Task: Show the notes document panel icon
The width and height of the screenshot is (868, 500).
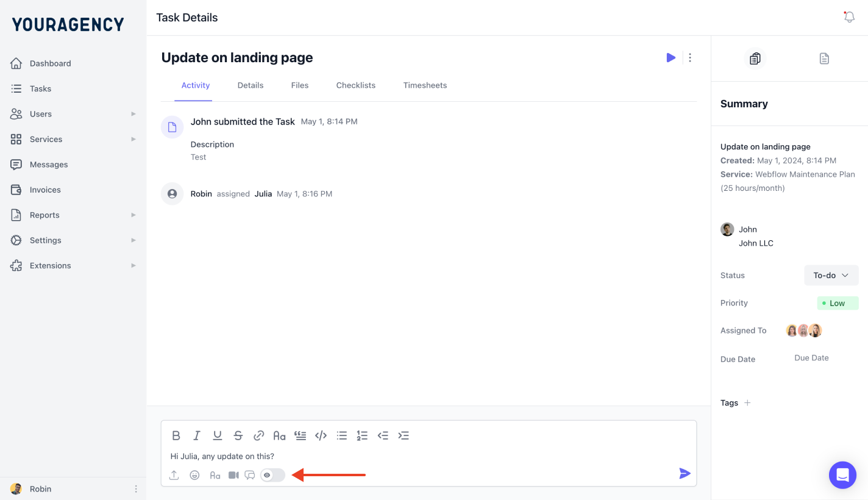Action: coord(824,59)
